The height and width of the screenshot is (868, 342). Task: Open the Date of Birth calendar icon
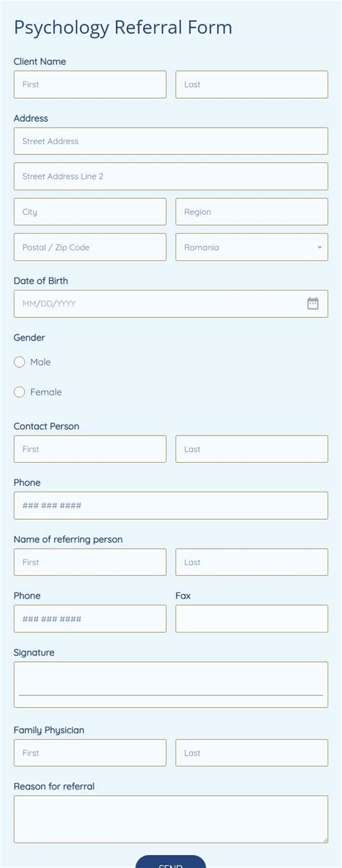pyautogui.click(x=313, y=304)
